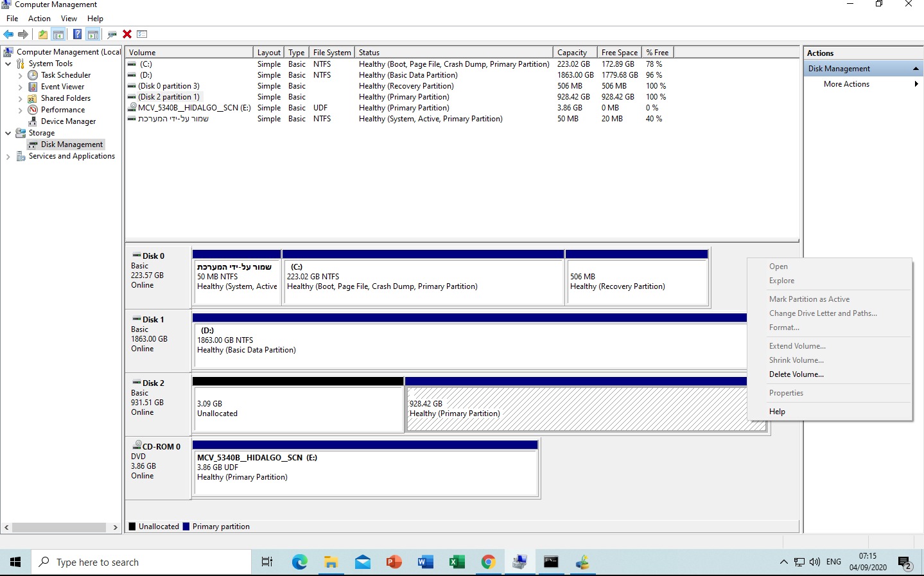Collapse the Storage tree node
This screenshot has width=924, height=576.
[x=8, y=133]
